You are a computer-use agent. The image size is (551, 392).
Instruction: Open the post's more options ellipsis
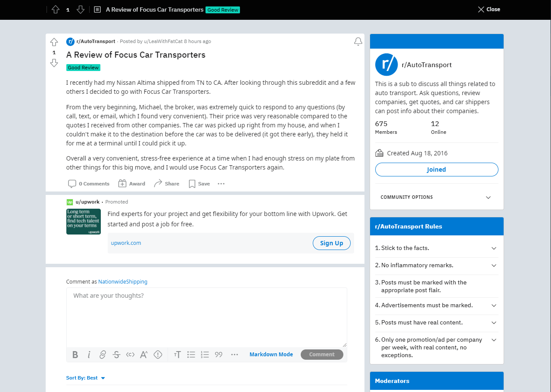point(221,184)
